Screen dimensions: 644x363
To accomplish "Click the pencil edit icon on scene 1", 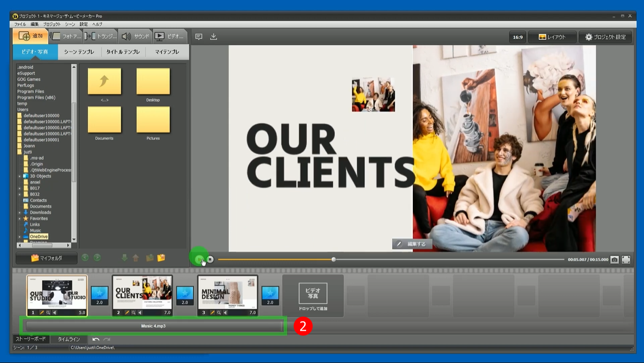I will point(42,313).
